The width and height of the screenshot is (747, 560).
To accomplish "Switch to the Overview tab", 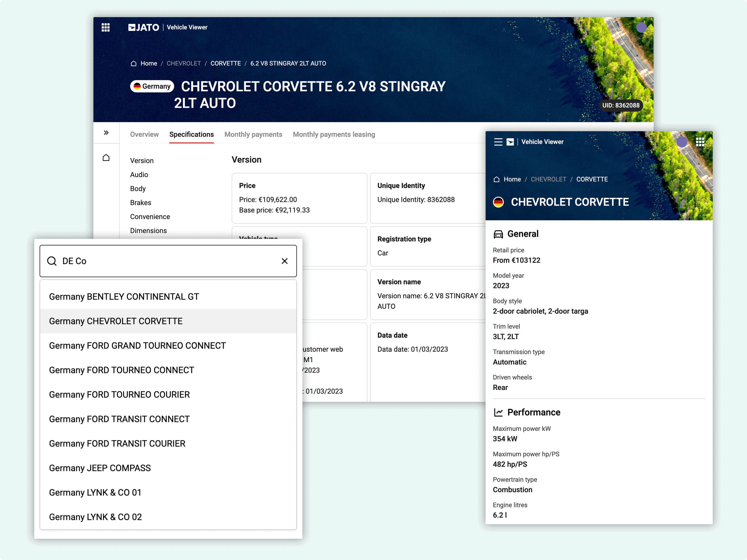I will tap(144, 134).
